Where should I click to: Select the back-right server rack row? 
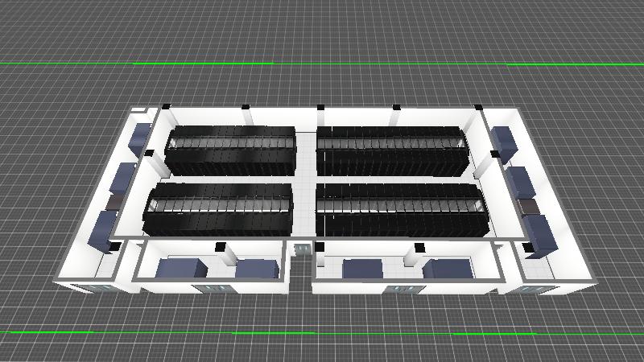point(392,150)
